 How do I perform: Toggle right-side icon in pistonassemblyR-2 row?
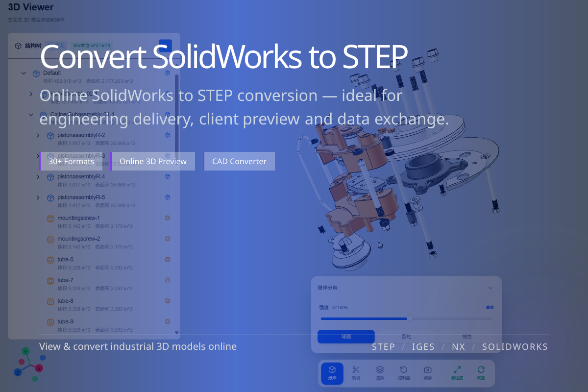point(168,135)
